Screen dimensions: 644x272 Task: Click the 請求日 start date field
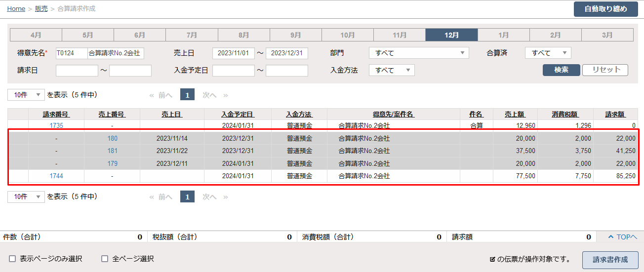tap(77, 71)
